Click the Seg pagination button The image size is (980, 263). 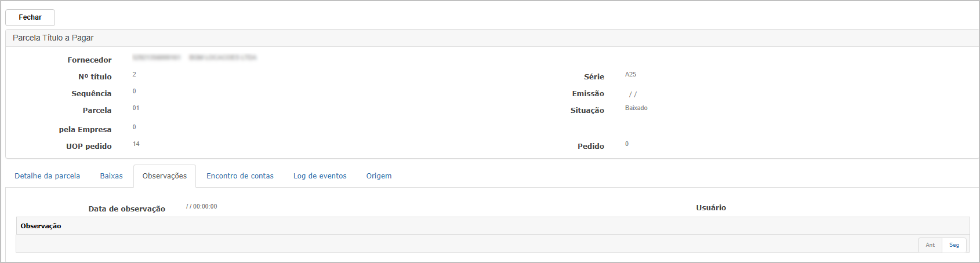tap(954, 245)
